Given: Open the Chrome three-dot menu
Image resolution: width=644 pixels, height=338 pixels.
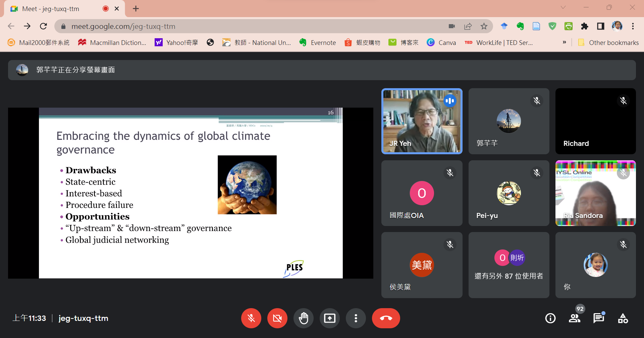Looking at the screenshot, I should tap(633, 26).
